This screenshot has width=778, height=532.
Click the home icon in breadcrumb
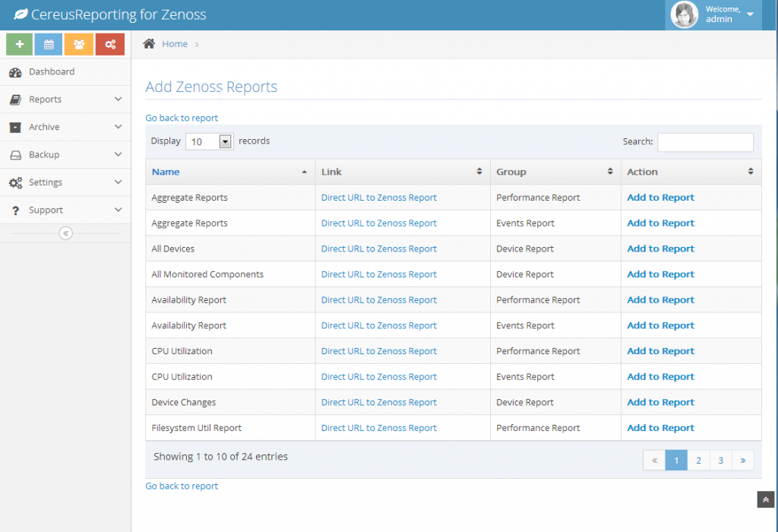pyautogui.click(x=149, y=43)
